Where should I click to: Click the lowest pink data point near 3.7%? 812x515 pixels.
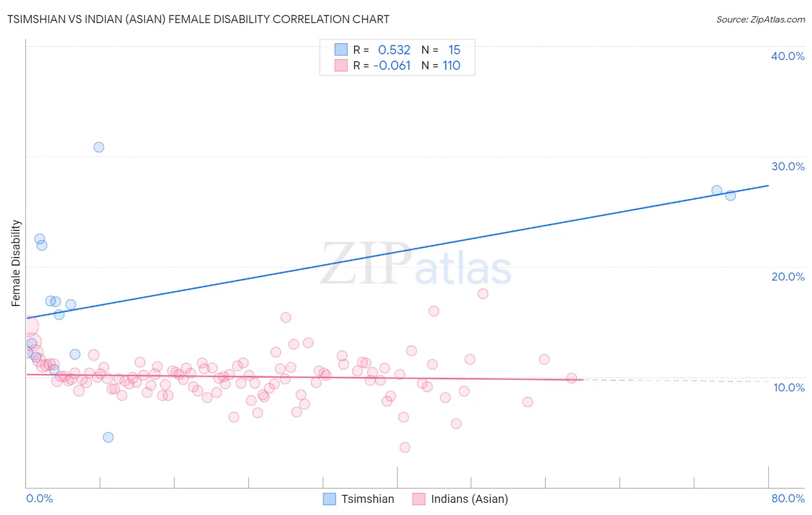coord(405,447)
